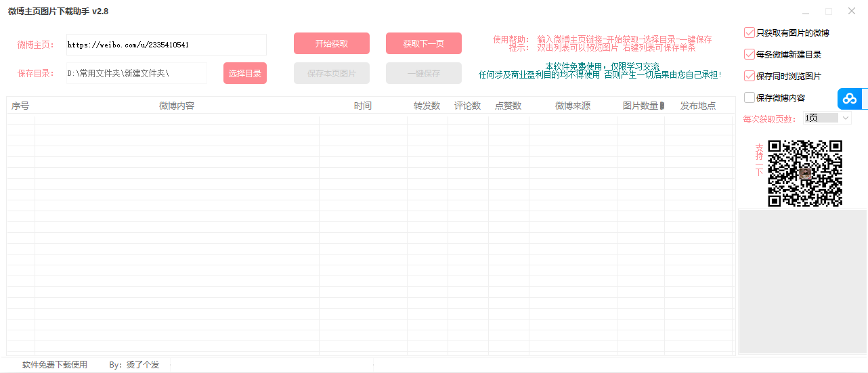
Task: Click the blue Baidu cloud icon
Action: 850,99
